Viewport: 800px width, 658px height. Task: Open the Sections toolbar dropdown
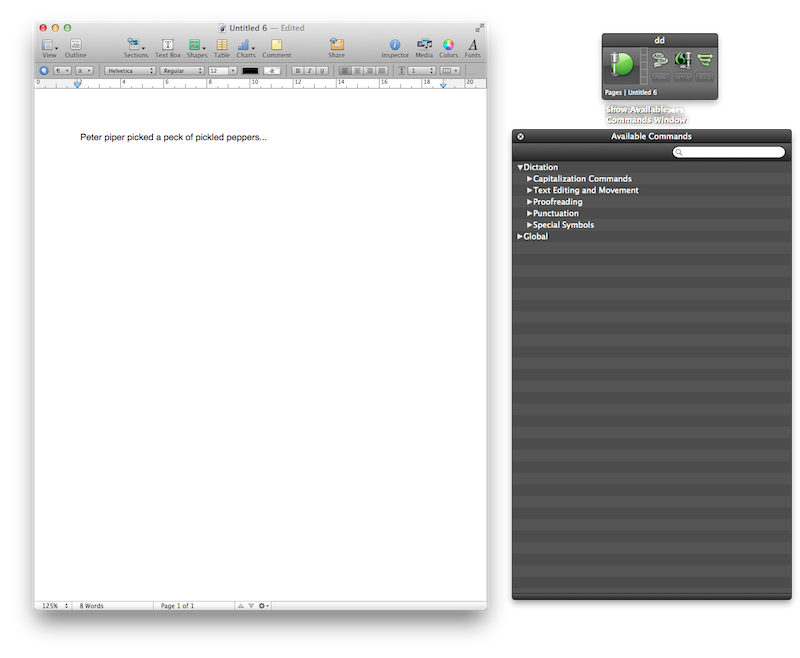tap(135, 48)
